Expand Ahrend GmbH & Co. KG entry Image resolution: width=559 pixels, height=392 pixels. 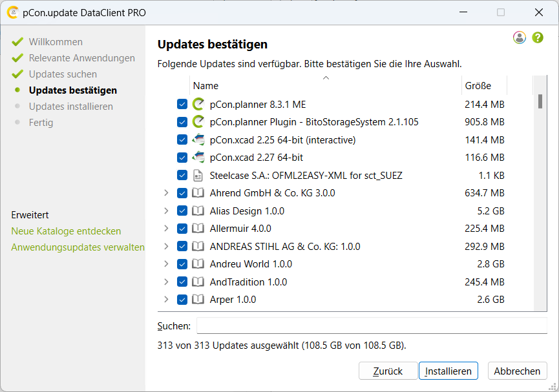click(x=166, y=193)
